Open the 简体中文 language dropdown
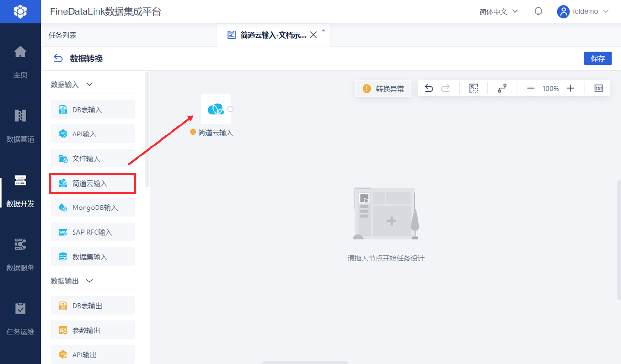This screenshot has width=621, height=364. (499, 11)
